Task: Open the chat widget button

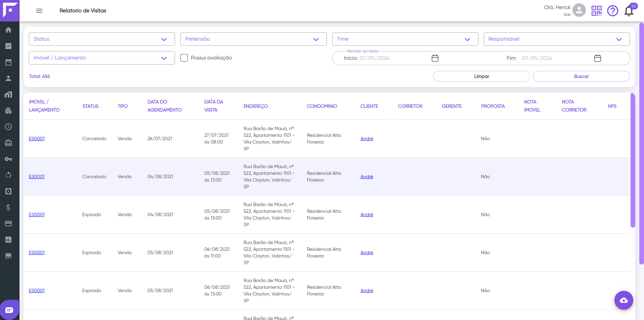Action: [9, 310]
